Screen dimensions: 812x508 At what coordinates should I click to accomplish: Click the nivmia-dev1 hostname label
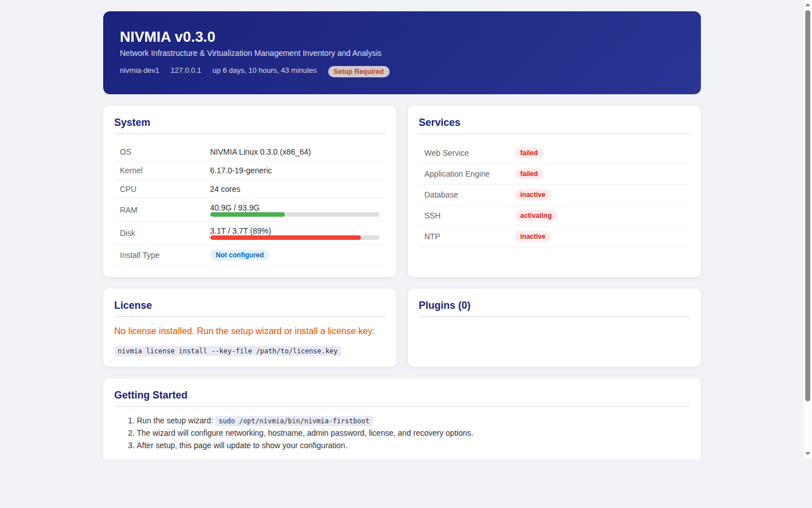pyautogui.click(x=139, y=70)
